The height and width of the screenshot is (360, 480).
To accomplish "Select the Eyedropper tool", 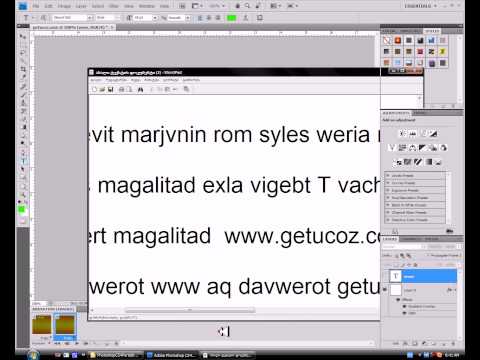I will [x=23, y=77].
